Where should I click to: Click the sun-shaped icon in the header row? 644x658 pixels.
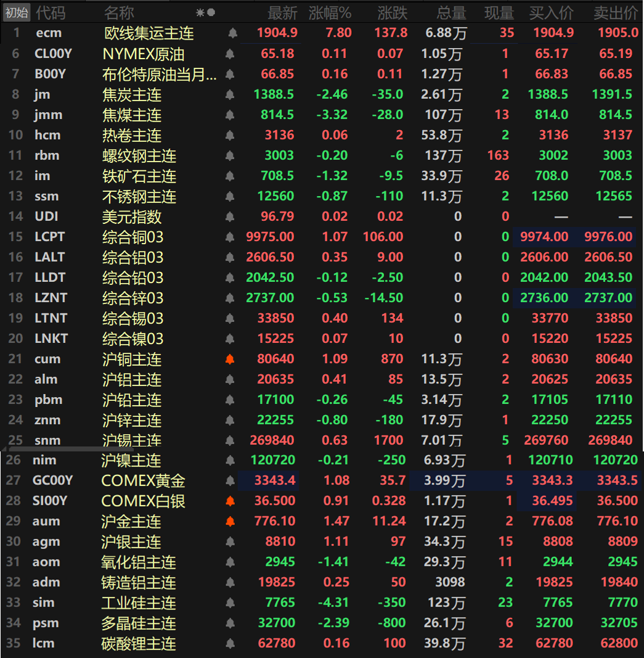tap(200, 12)
